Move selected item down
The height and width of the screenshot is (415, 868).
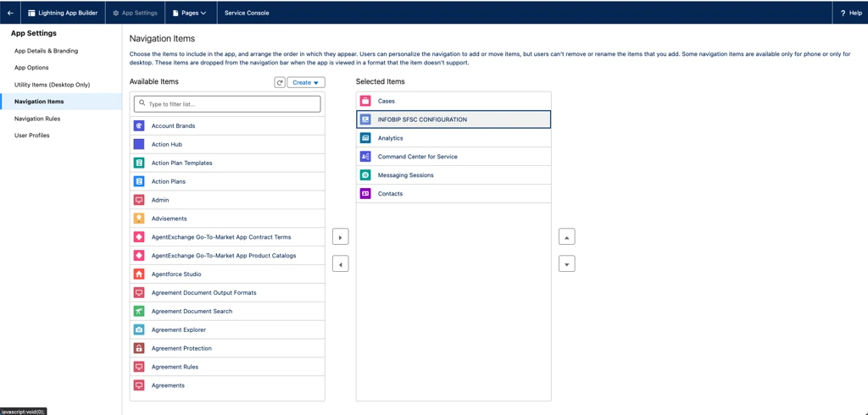(x=567, y=264)
